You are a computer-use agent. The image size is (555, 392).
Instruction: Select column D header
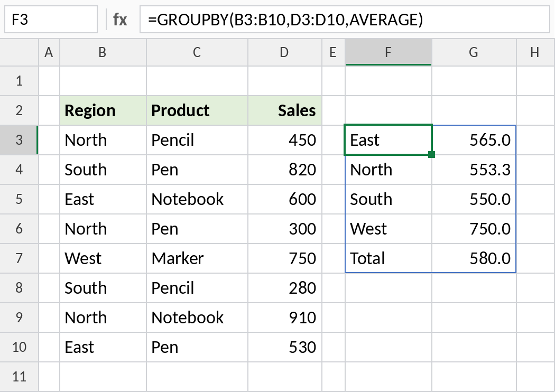284,52
